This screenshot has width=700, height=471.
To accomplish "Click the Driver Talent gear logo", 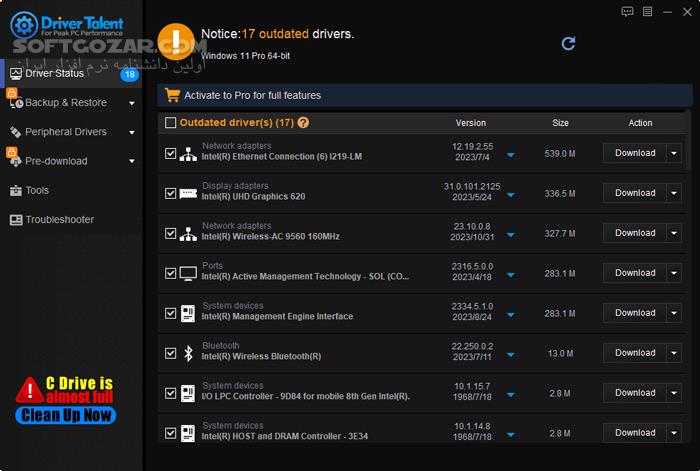I will click(24, 25).
